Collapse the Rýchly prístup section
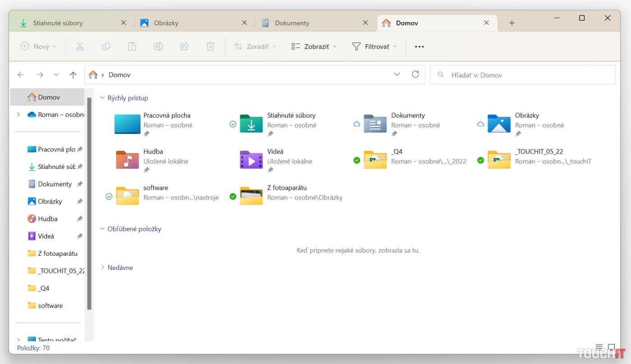 click(x=102, y=98)
